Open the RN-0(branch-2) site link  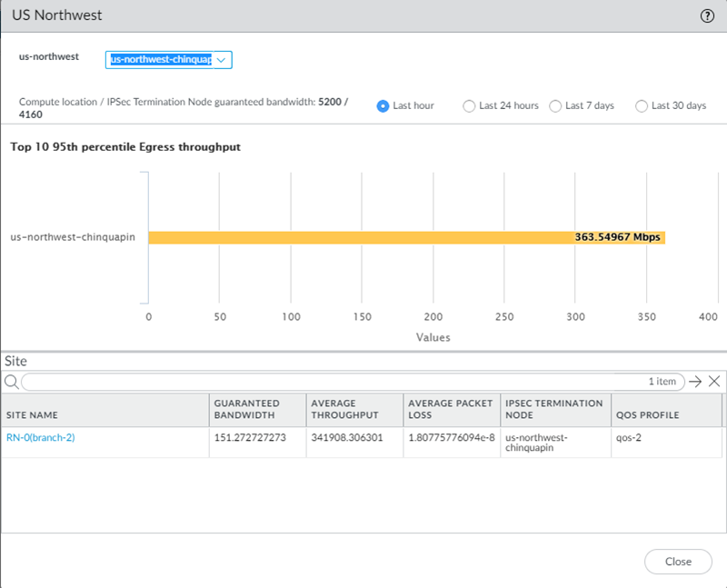41,437
